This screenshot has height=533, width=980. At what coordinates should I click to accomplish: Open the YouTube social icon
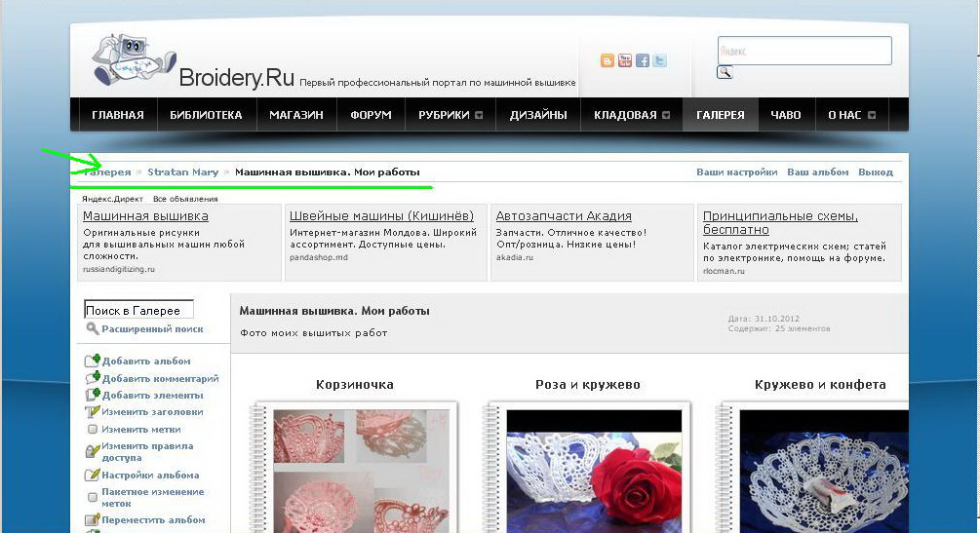pos(624,60)
